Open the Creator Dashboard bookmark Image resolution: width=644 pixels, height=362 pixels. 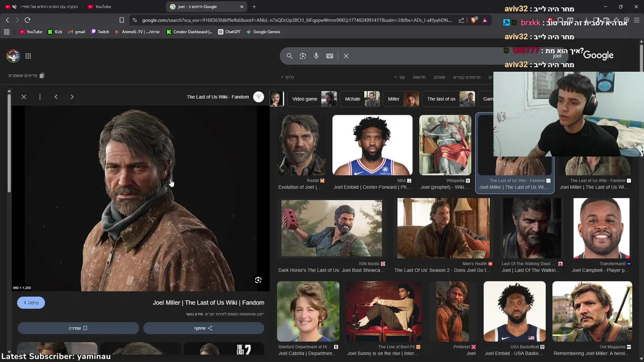(x=189, y=32)
